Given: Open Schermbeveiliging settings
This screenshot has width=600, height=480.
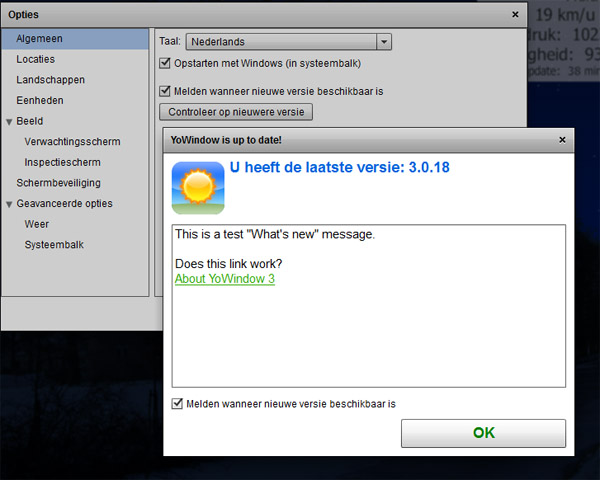Looking at the screenshot, I should [x=58, y=183].
